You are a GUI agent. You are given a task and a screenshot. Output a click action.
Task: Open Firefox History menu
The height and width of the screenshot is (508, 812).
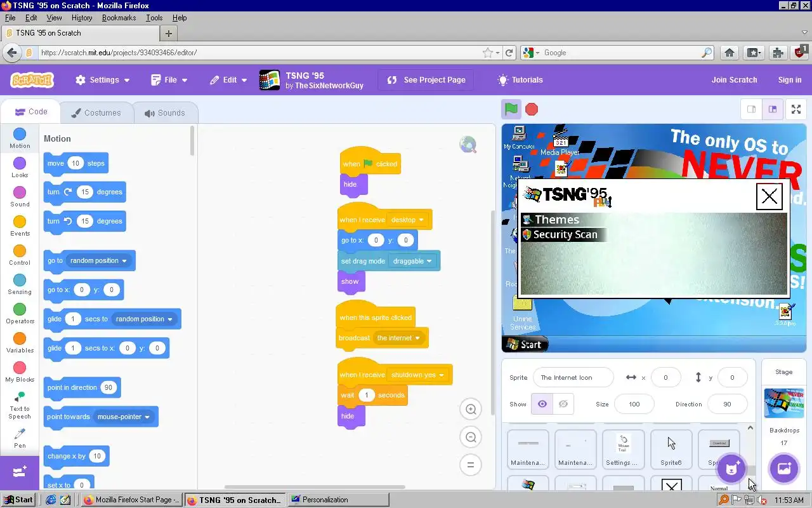pos(82,18)
